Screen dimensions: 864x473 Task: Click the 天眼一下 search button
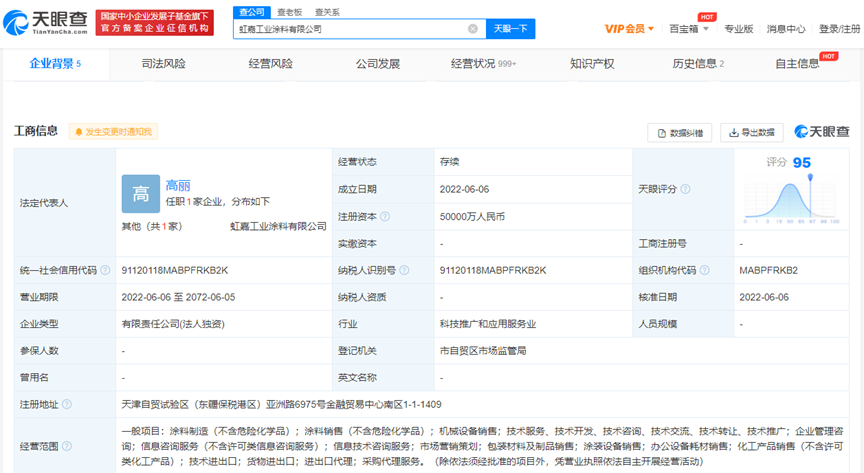click(x=510, y=29)
